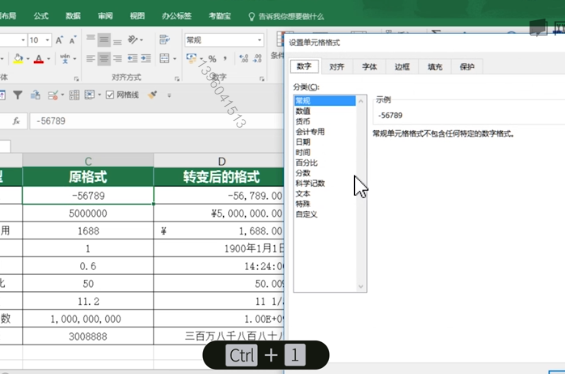Open the 视图 ribbon tab
565x374 pixels.
pyautogui.click(x=137, y=16)
